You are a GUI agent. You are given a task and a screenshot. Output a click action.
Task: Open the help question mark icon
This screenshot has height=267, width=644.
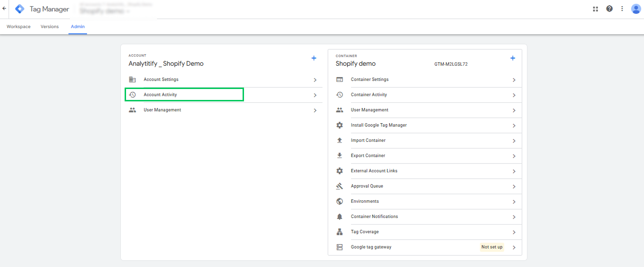[x=609, y=9]
